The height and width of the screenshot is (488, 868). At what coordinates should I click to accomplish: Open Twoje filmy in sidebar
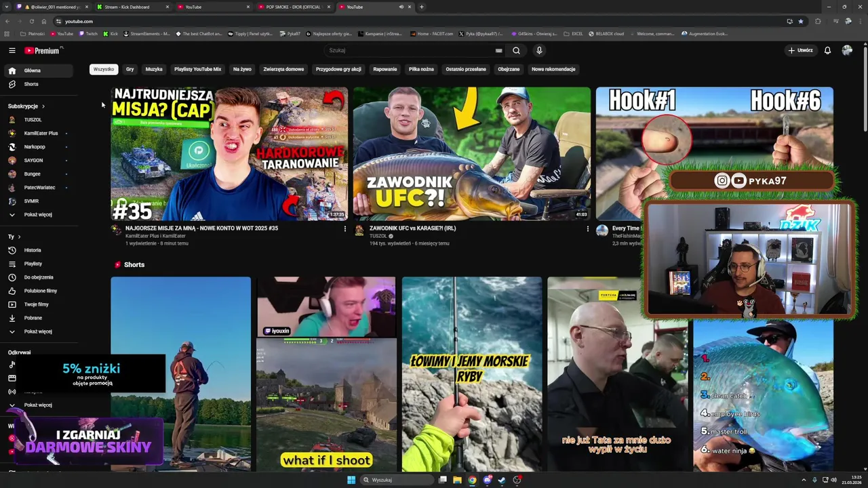coord(39,304)
